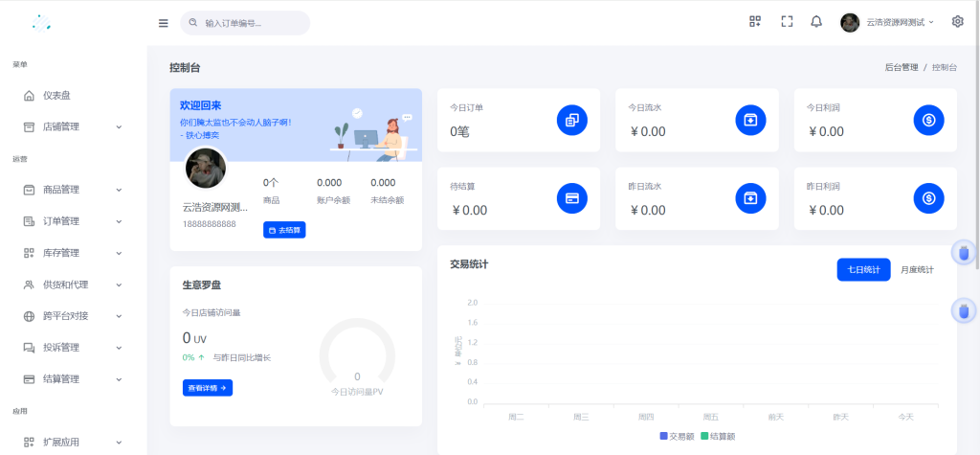Expand 订单管理 chevron
This screenshot has height=455, width=980.
click(119, 221)
